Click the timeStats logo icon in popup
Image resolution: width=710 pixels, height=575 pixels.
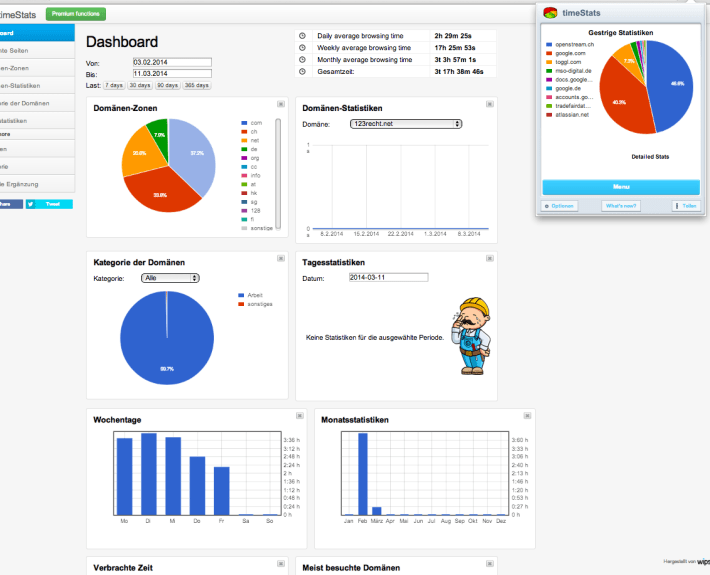pyautogui.click(x=549, y=12)
